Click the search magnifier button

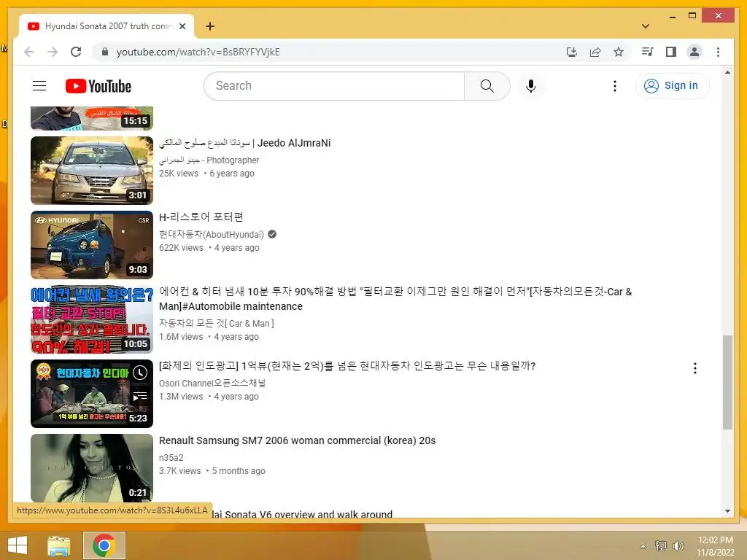pyautogui.click(x=487, y=86)
